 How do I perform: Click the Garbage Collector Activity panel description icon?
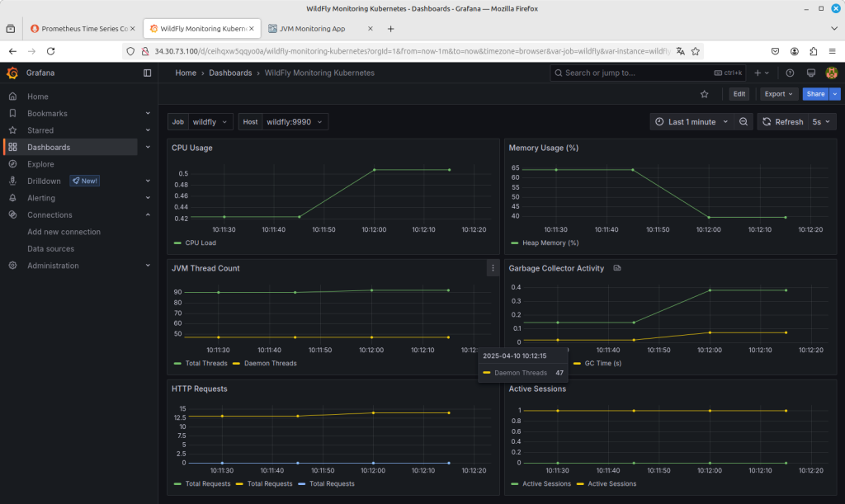coord(617,267)
